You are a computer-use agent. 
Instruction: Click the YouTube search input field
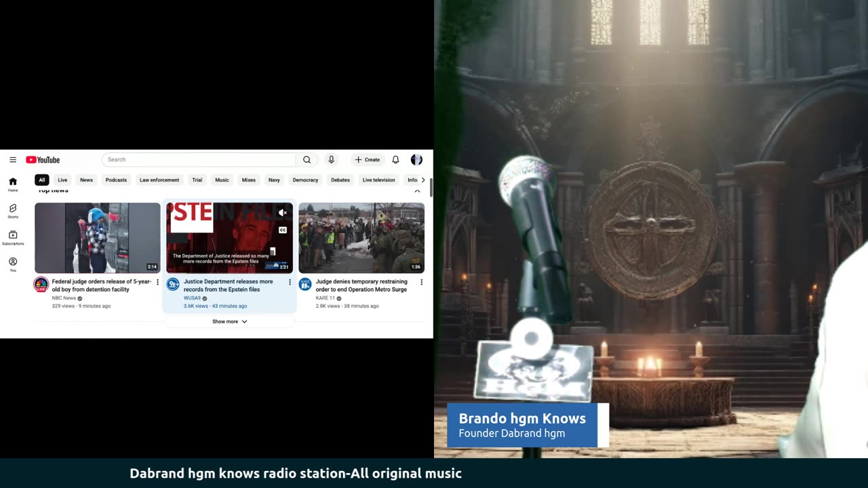click(199, 160)
